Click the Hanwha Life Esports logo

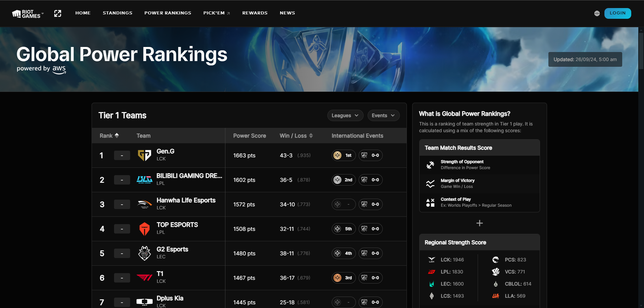(145, 204)
